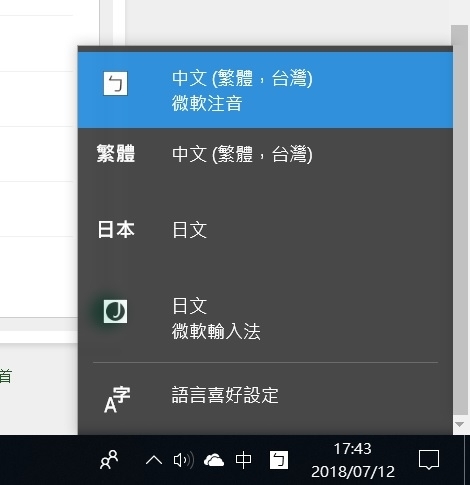Select 中文 (繁體，台灣) 微軟注音 input method
The image size is (470, 485).
(265, 90)
